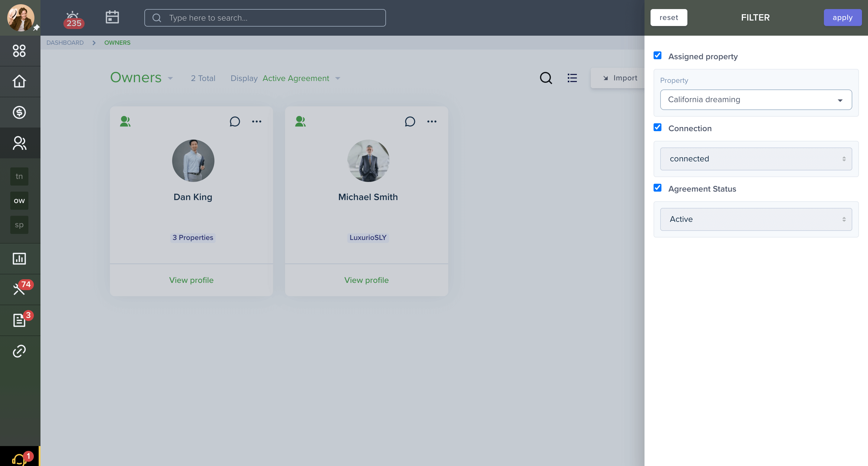Expand the Active Agreement display dropdown

[338, 78]
